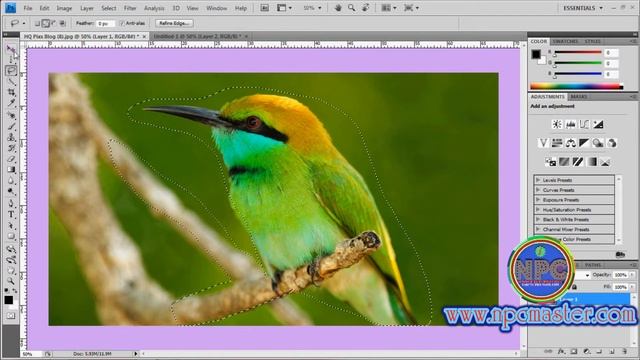Add an Invert adjustment

pyautogui.click(x=550, y=162)
